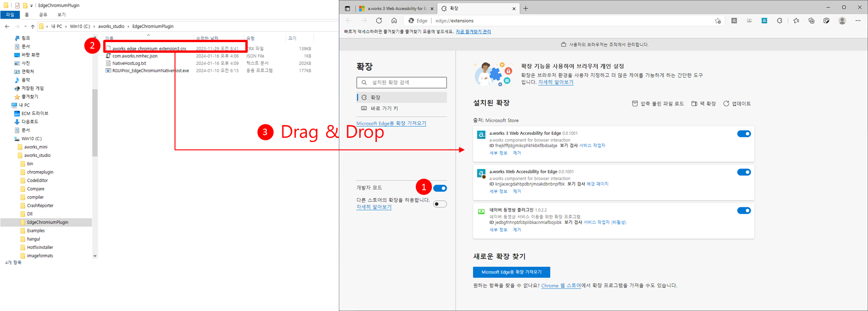Switch to the a.works 3 Web Accessibility tab

[396, 8]
